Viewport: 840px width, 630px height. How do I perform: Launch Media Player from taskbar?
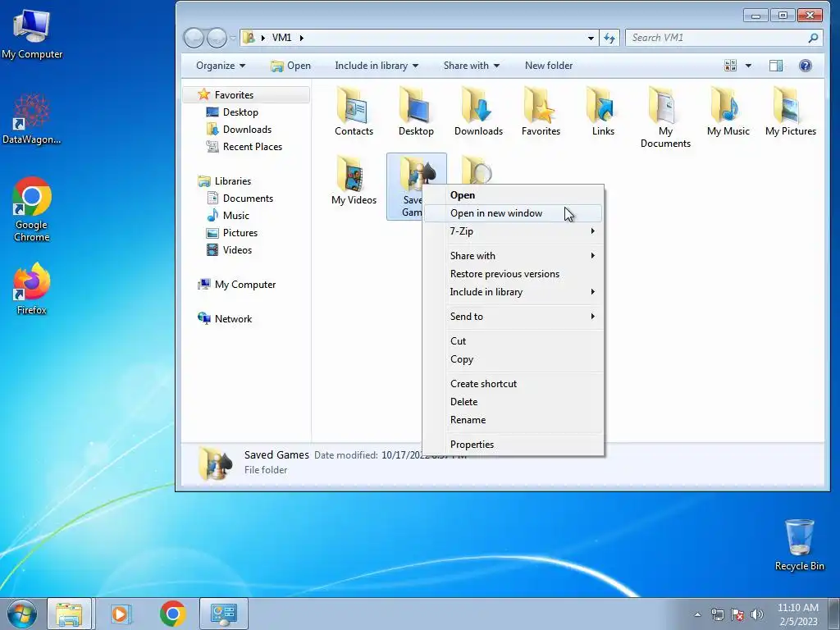[121, 614]
